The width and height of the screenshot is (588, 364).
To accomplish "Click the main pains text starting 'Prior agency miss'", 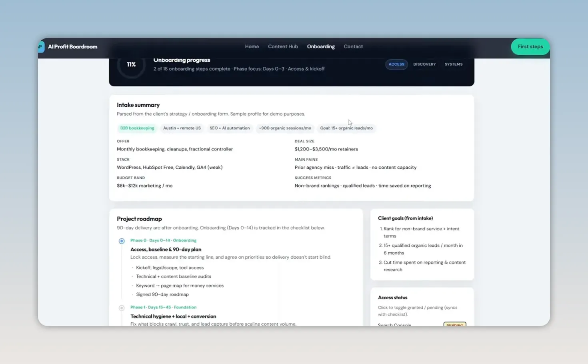I will [356, 168].
